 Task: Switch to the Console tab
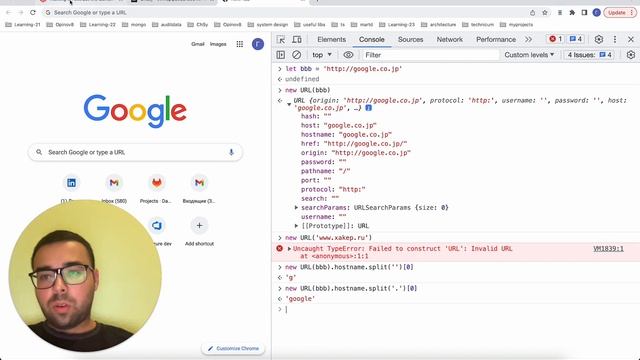[371, 40]
